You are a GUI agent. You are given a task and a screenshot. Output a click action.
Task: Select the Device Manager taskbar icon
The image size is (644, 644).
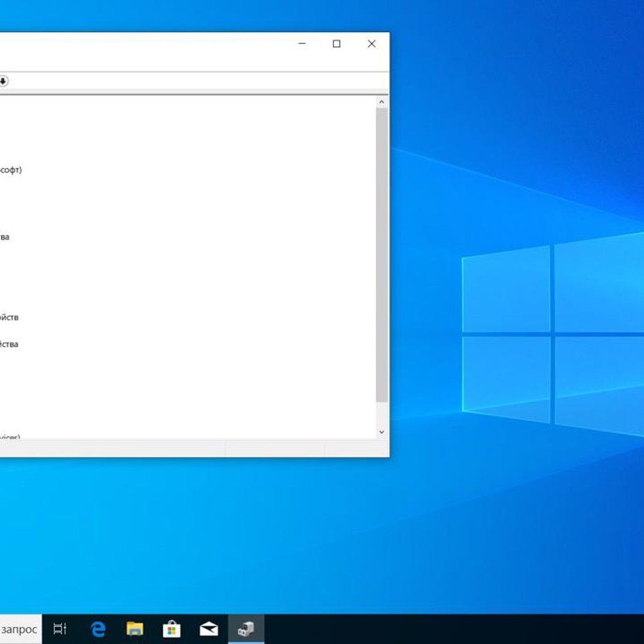pos(246,629)
